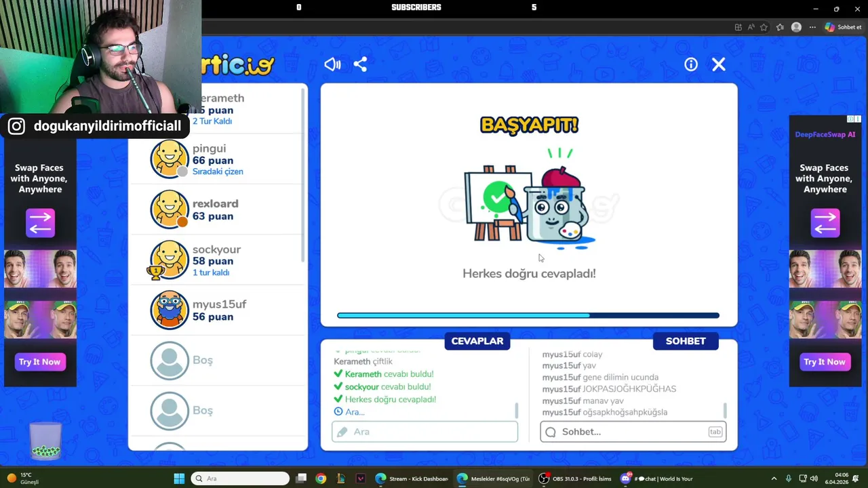Click the BAŞYAPIT! heading

(529, 125)
